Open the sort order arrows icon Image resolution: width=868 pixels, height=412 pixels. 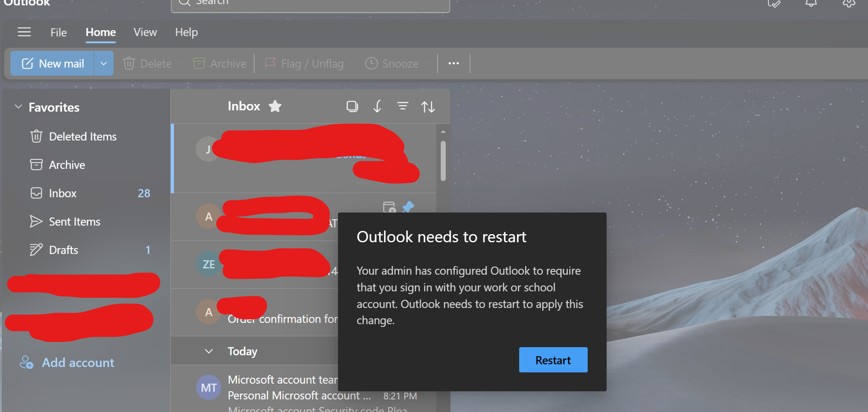(428, 107)
